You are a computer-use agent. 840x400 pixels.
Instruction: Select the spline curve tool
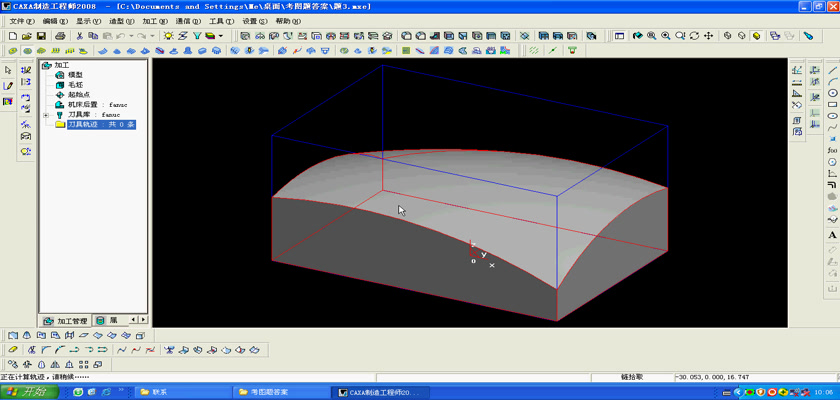[832, 127]
